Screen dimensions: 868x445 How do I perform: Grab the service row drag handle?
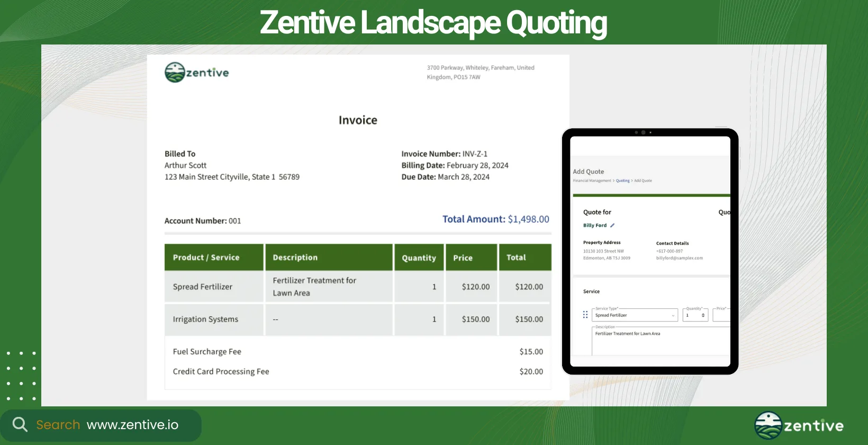[x=585, y=315]
